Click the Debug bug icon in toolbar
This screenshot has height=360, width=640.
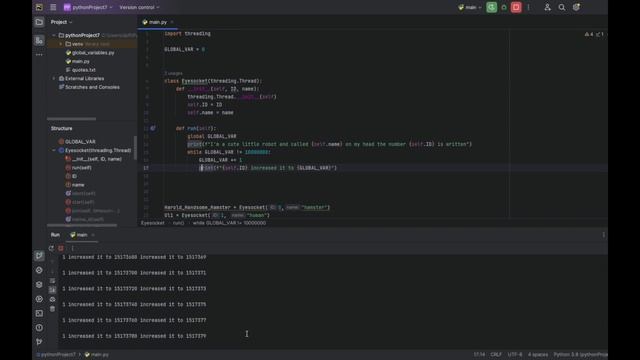pyautogui.click(x=504, y=7)
